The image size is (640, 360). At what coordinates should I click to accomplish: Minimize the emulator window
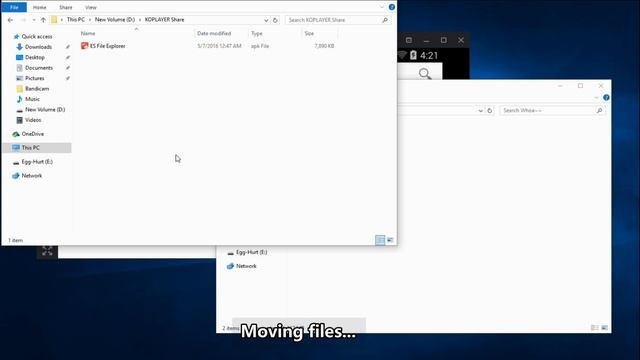click(427, 40)
